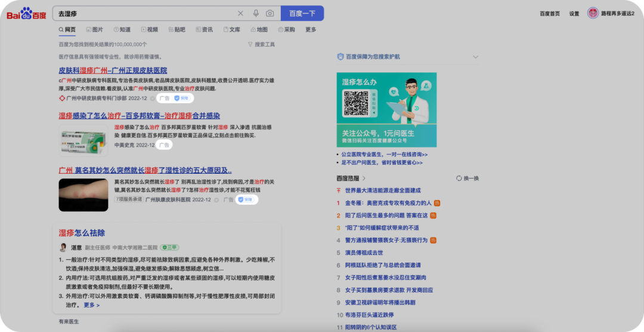The image size is (644, 332).
Task: Open hot search 世界最大清洁能源走廊全面建成
Action: pos(383,190)
